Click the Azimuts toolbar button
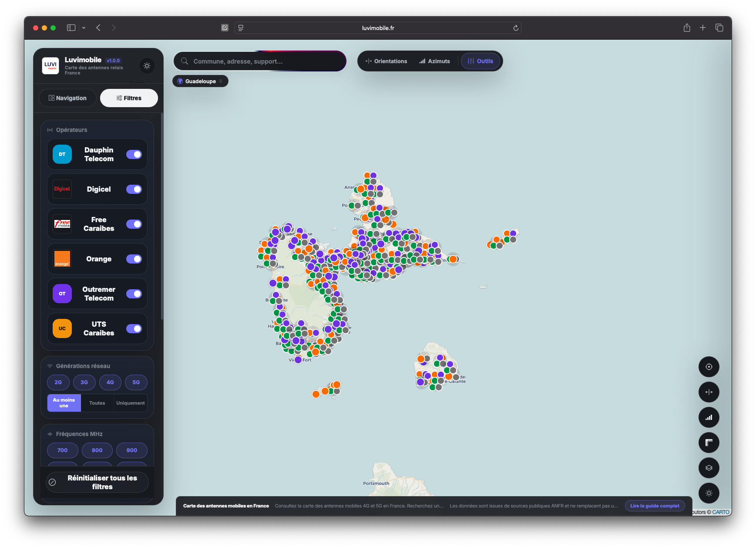Viewport: 756px width, 548px height. point(434,61)
